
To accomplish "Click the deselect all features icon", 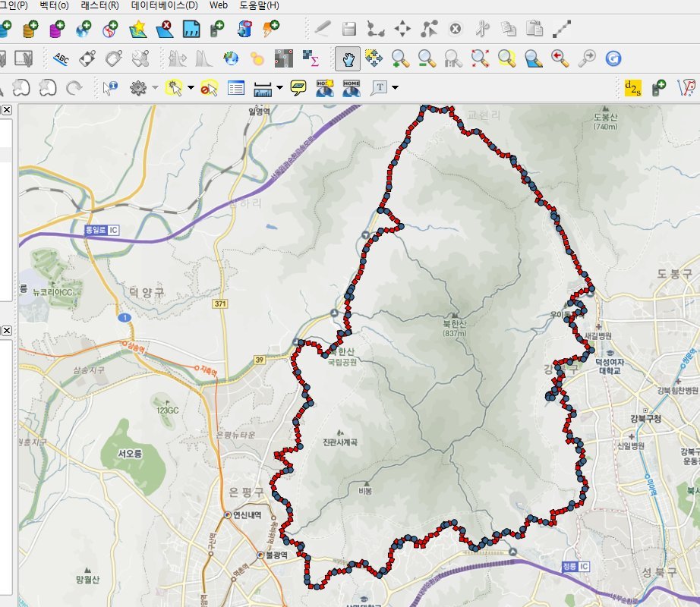I will point(209,88).
